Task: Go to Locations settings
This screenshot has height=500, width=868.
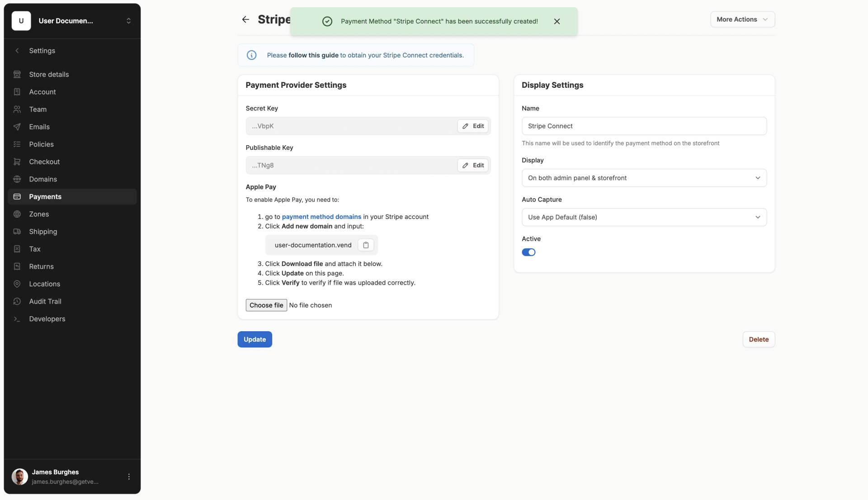Action: pos(72,284)
